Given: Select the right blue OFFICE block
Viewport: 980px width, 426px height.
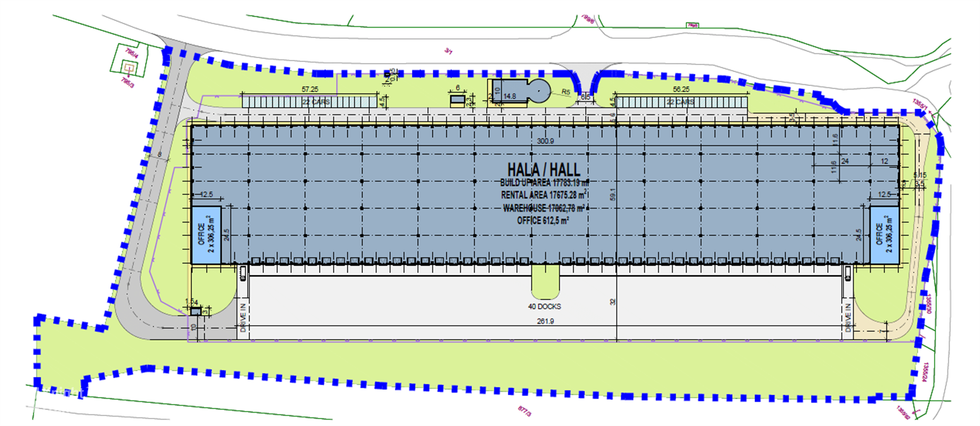Looking at the screenshot, I should [x=884, y=235].
